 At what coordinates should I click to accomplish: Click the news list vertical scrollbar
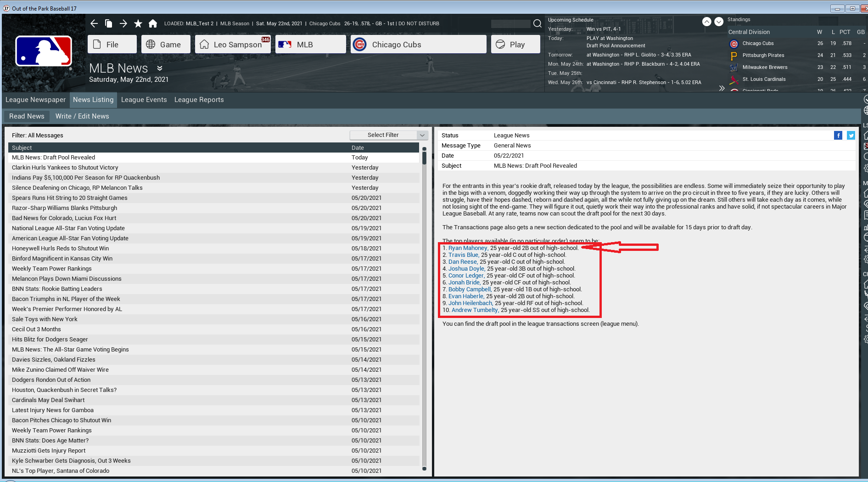(424, 308)
